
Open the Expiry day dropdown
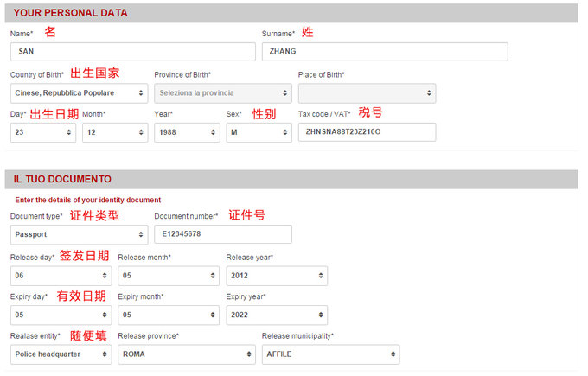click(x=61, y=315)
